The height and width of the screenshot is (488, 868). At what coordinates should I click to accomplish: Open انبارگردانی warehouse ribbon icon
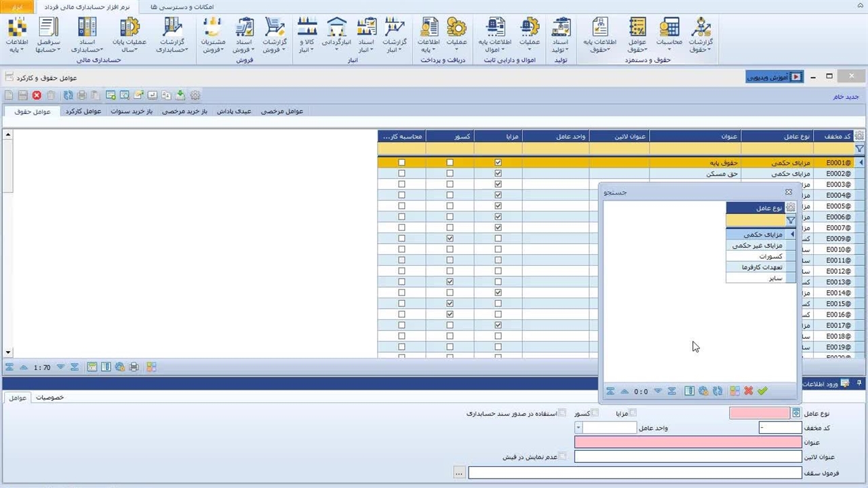(x=336, y=35)
